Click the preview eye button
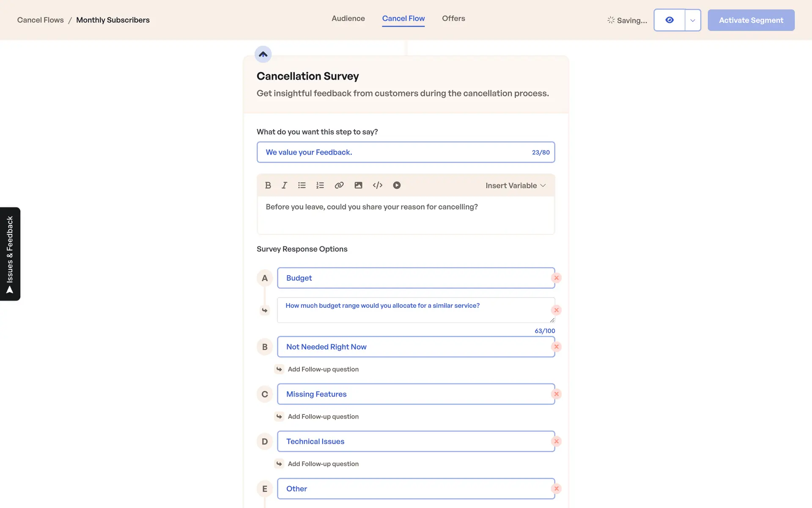The width and height of the screenshot is (812, 508). click(669, 20)
